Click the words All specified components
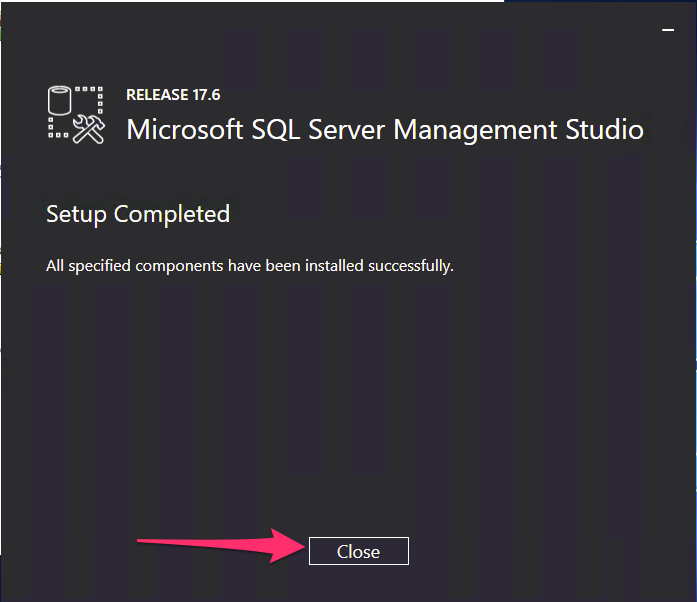 [135, 266]
